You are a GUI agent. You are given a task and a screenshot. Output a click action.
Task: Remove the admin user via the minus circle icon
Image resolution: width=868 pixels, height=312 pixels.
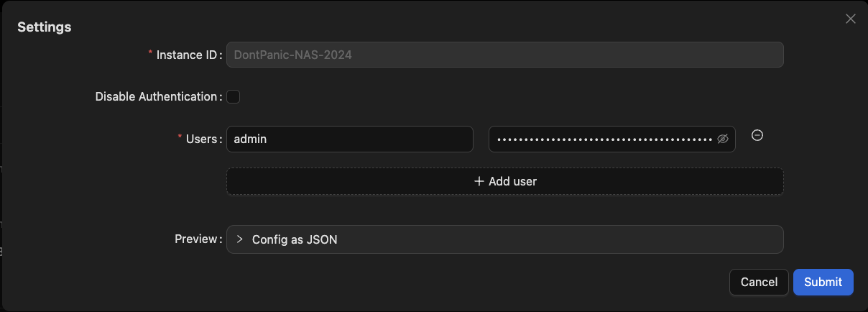pos(757,135)
